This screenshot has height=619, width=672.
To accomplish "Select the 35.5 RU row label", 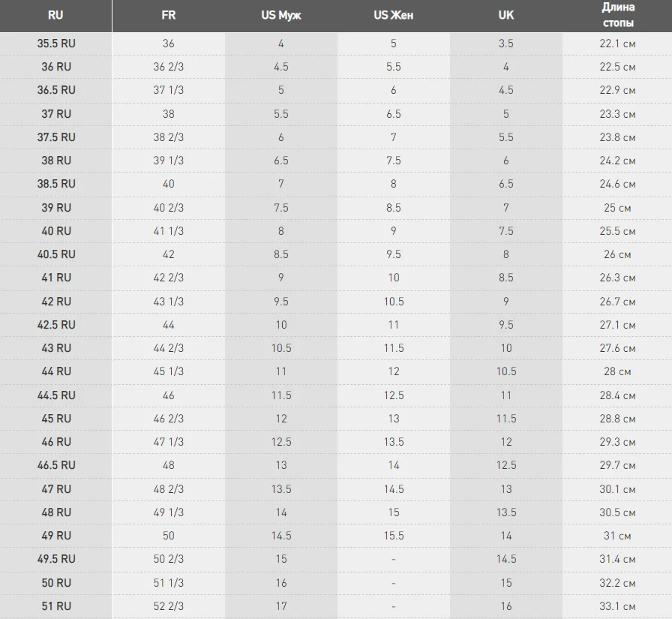I will (56, 44).
